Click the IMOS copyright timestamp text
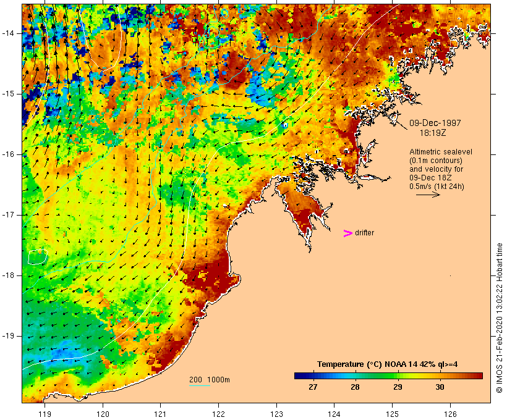The height and width of the screenshot is (420, 507). tap(499, 318)
